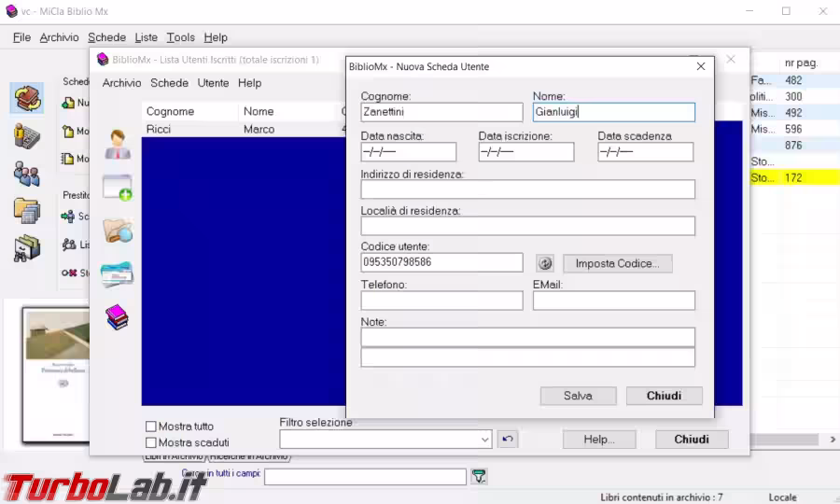Click the new card plus icon in Lista Utenti
The width and height of the screenshot is (840, 504).
click(x=118, y=188)
